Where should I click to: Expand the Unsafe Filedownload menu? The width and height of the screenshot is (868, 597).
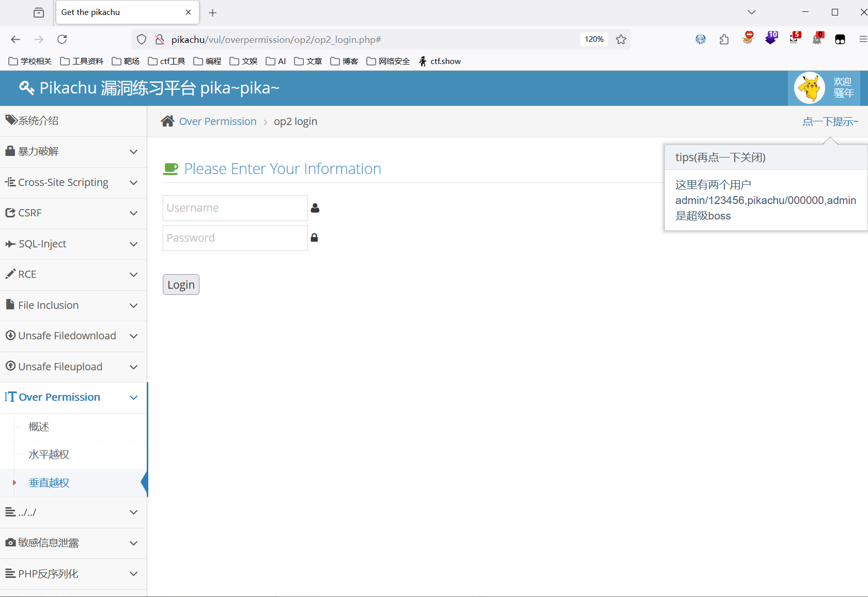73,336
